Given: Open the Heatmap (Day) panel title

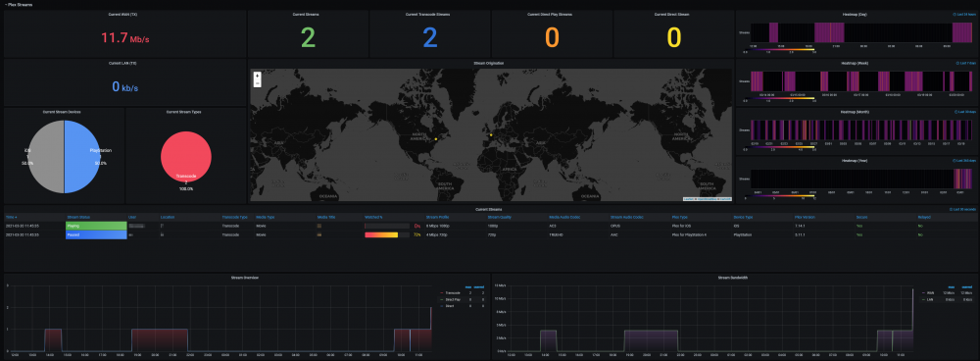Looking at the screenshot, I should point(854,14).
